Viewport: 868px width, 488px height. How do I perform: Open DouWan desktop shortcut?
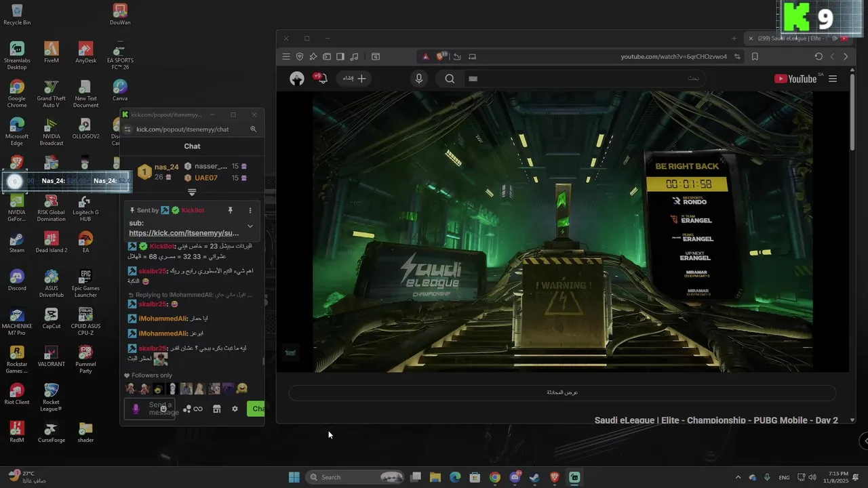(x=120, y=14)
